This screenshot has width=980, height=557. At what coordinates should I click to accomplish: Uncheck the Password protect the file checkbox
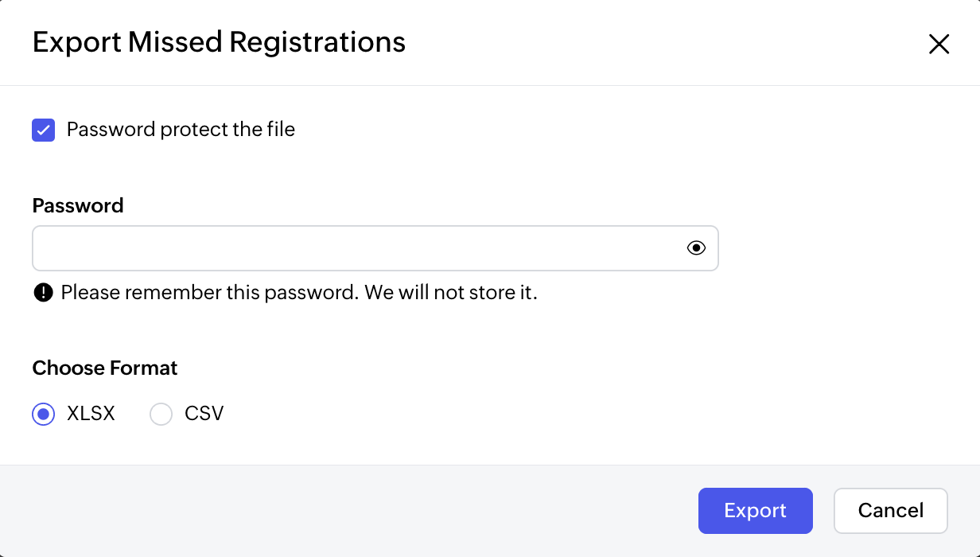point(44,130)
